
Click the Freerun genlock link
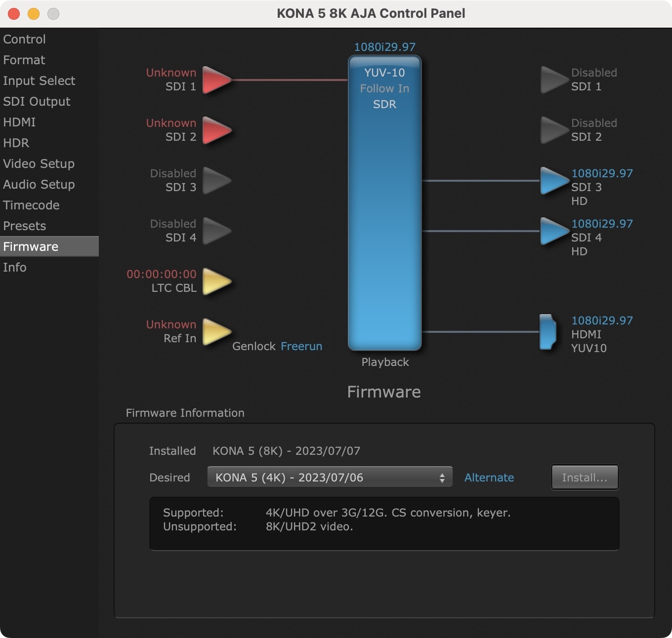301,346
